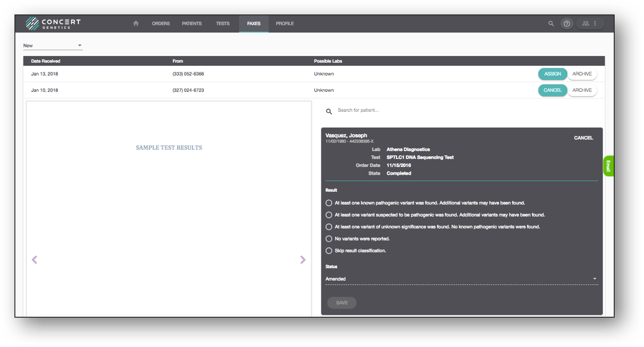Archive the Jan 10, 2018 fax
The width and height of the screenshot is (644, 347).
(582, 90)
